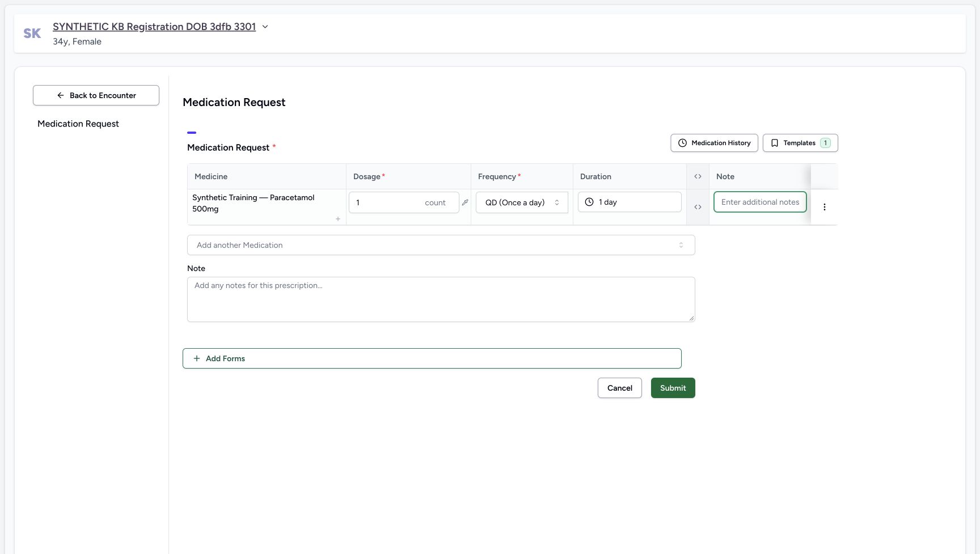Image resolution: width=980 pixels, height=554 pixels.
Task: Click the Medication Request page heading
Action: 234,102
